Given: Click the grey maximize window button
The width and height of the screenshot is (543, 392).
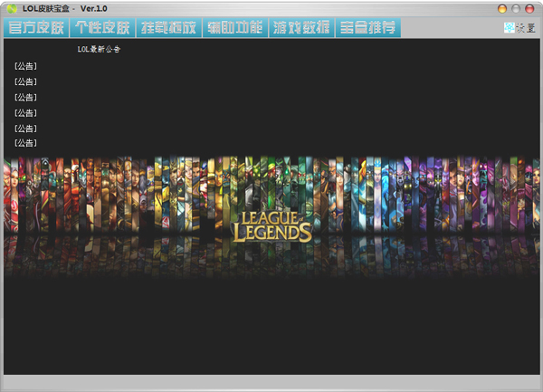Looking at the screenshot, I should (x=516, y=9).
